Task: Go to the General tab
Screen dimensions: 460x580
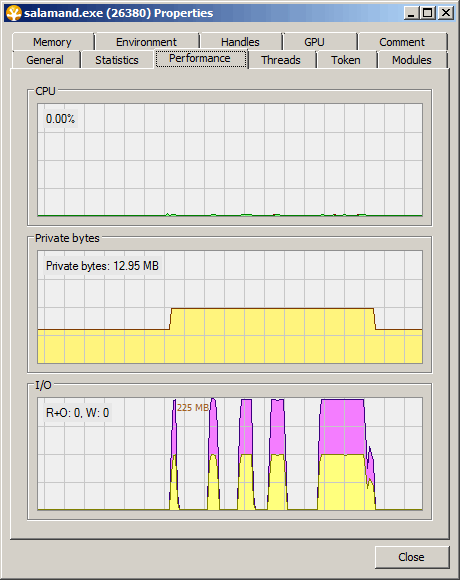Action: (x=45, y=60)
